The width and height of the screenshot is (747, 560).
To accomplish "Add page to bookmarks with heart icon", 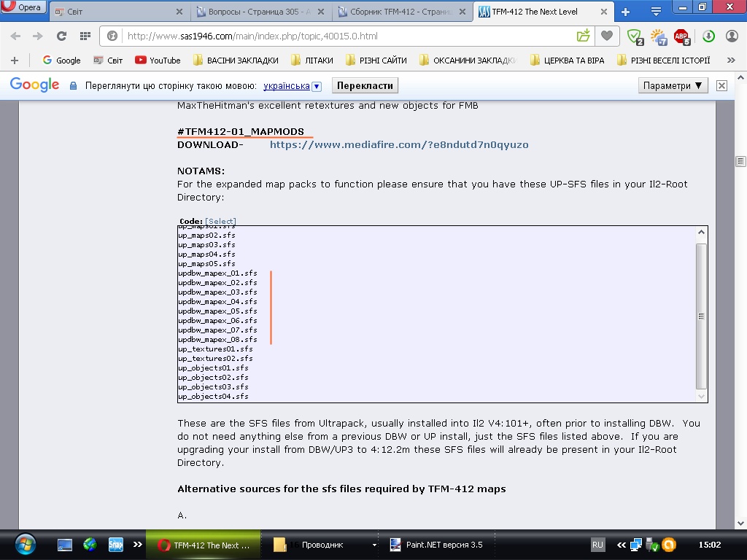I will [x=606, y=36].
